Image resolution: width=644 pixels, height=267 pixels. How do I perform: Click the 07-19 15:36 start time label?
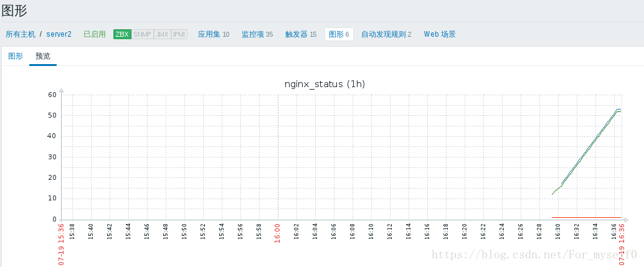(x=61, y=244)
